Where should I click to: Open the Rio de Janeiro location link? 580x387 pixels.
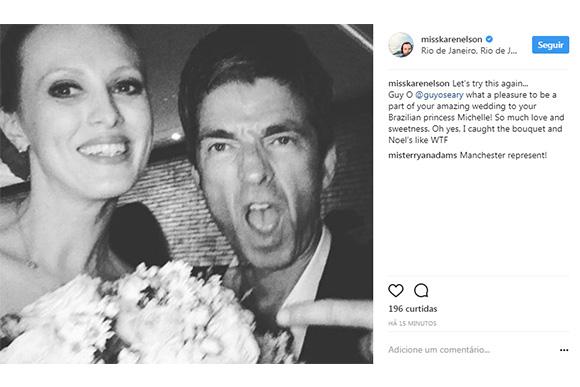pos(469,51)
